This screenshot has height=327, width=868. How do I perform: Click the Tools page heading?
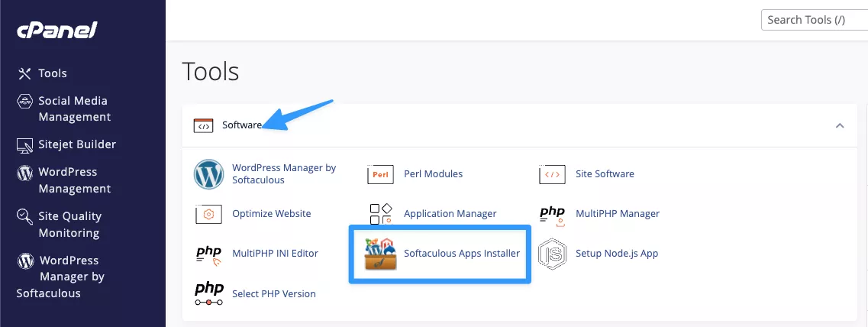pos(211,72)
